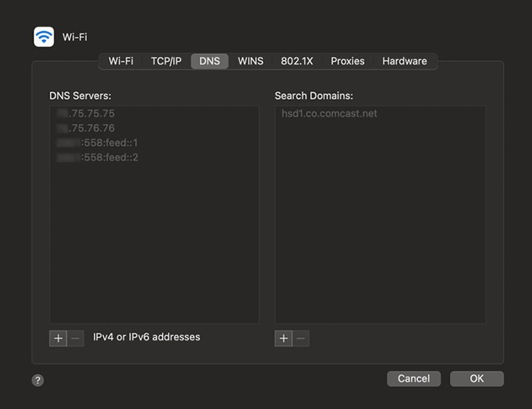
Task: Open the Proxies tab
Action: [x=347, y=61]
